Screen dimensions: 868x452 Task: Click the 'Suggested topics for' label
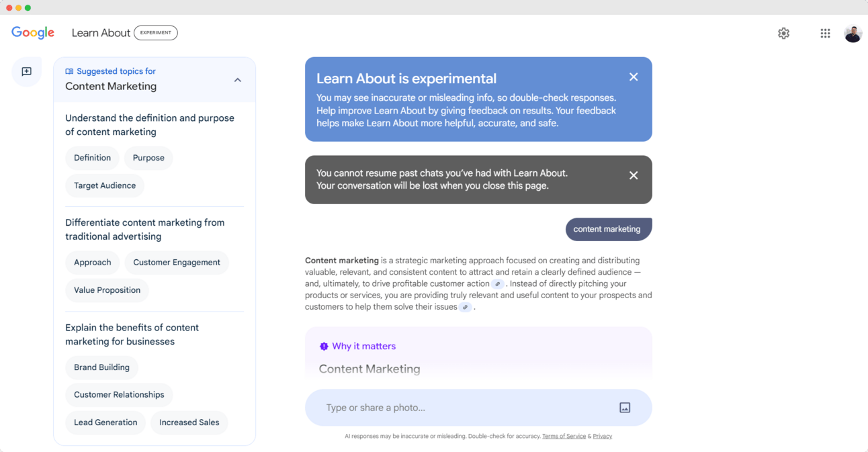point(116,71)
